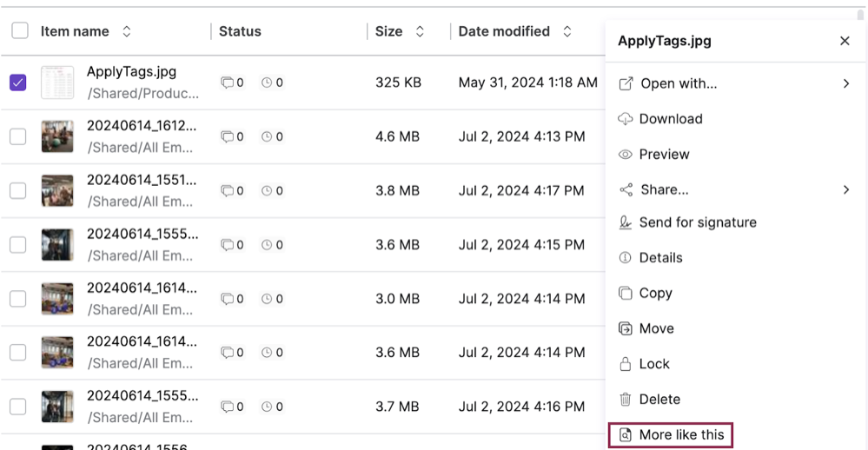
Task: Click versions clock icon in 4.6 MB row
Action: 267,136
